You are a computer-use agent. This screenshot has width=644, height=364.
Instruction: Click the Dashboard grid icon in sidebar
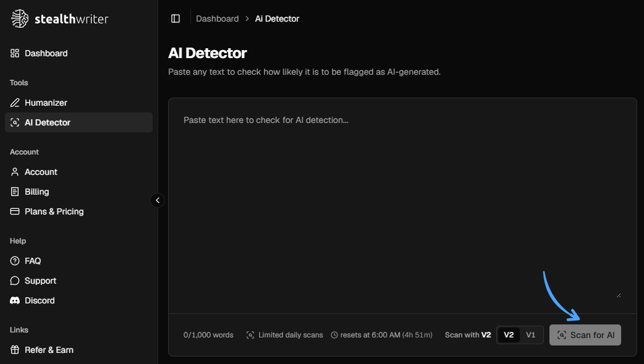15,53
